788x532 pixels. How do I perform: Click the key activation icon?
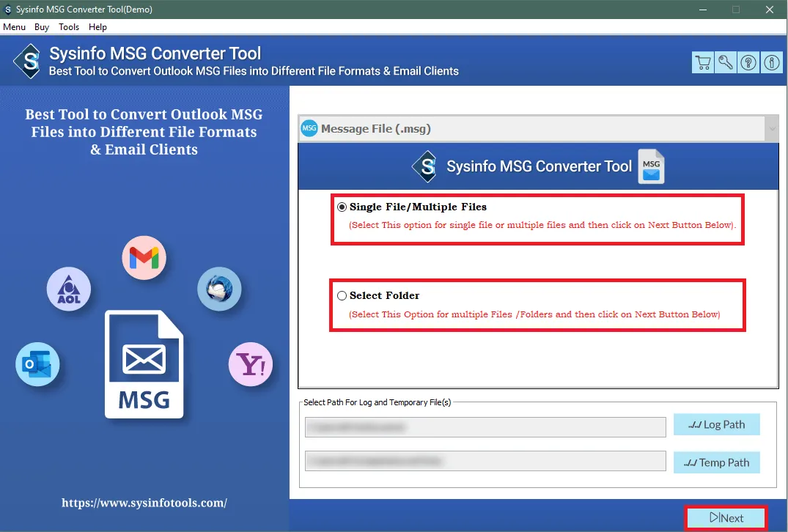[x=726, y=63]
